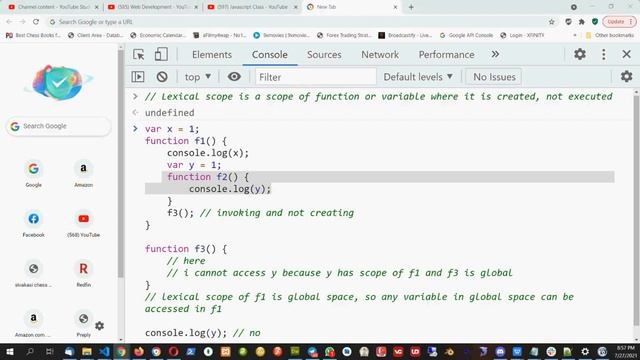Image resolution: width=640 pixels, height=360 pixels.
Task: Focus the console Filter field
Action: [316, 77]
